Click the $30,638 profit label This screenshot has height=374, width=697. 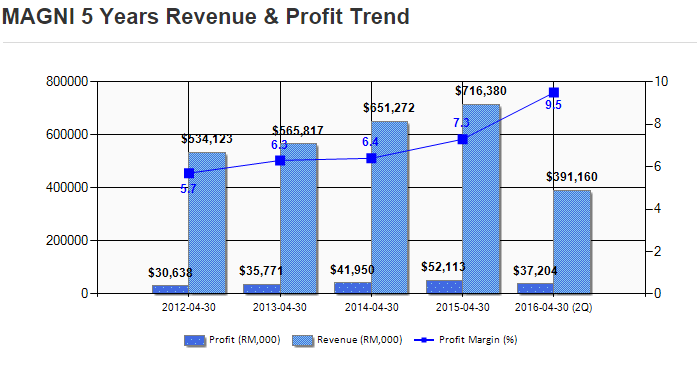170,273
